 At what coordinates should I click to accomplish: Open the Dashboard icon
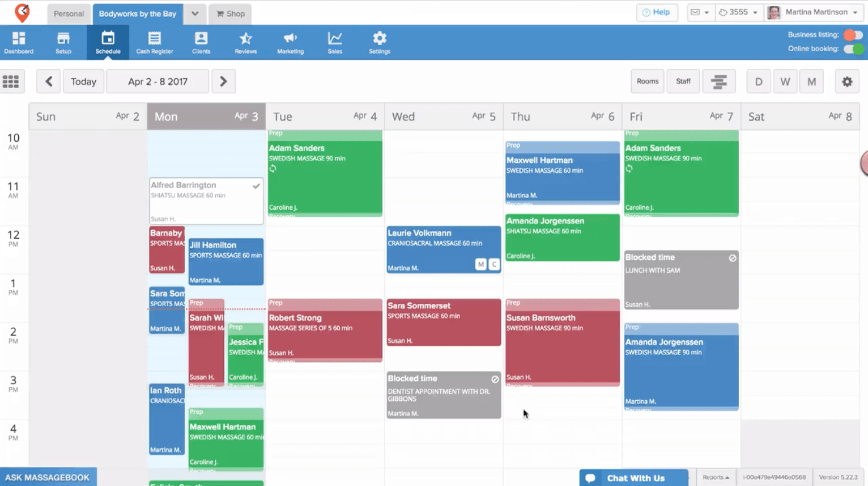[x=19, y=42]
